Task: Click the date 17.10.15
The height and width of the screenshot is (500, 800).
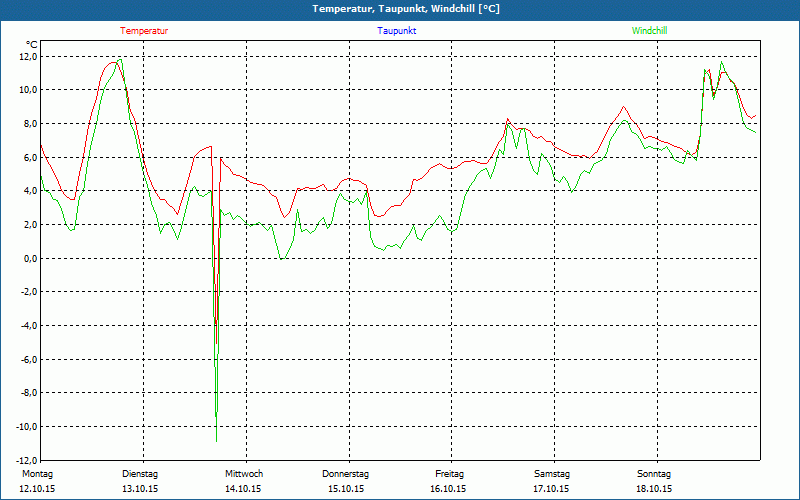Action: [551, 489]
